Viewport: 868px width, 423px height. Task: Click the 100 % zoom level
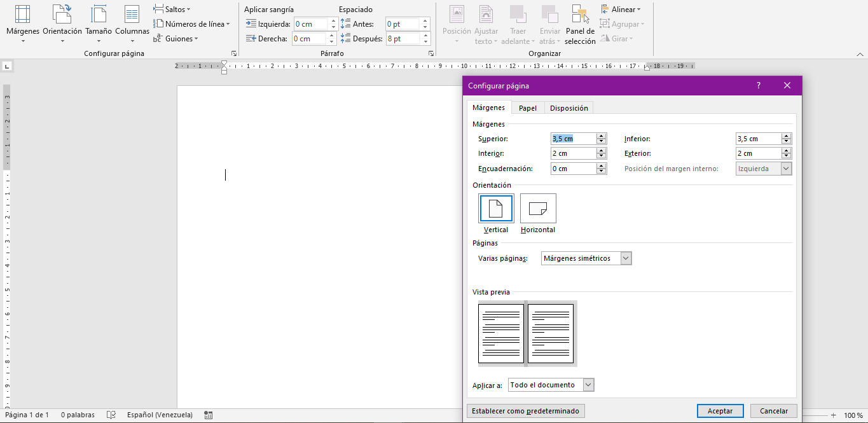(853, 415)
